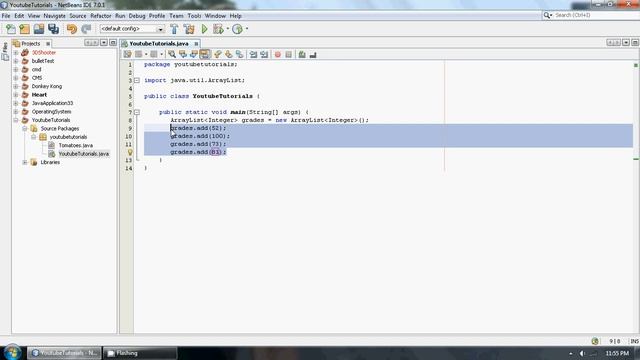Click the New Project toolbar icon
The width and height of the screenshot is (640, 360).
click(24, 29)
